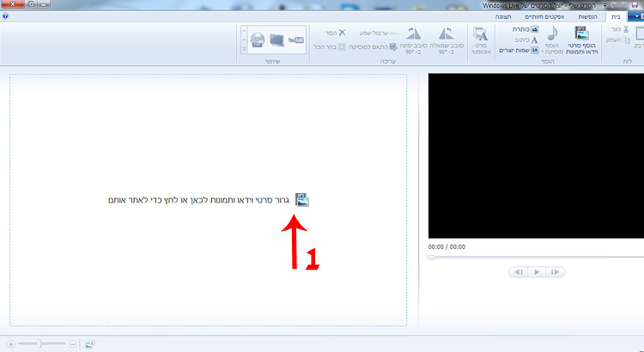Click the Burn DVD share icon

(257, 39)
